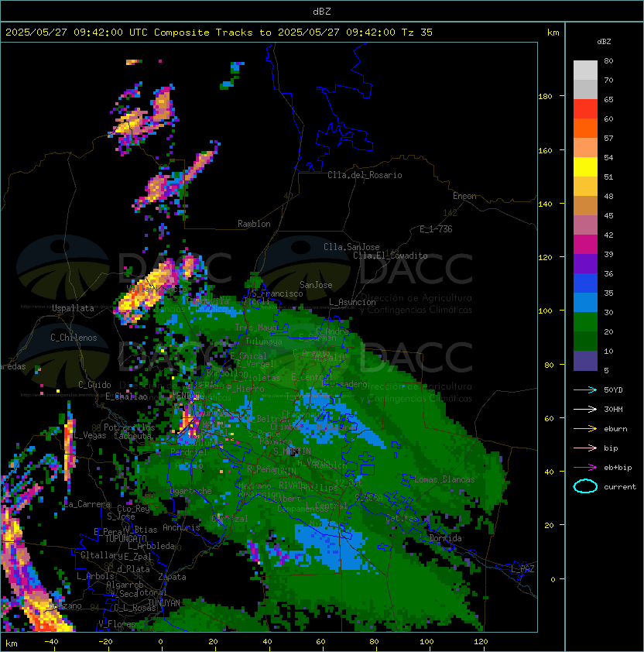The width and height of the screenshot is (644, 652).
Task: Click the 'Dormida' map label
Action: 445,538
